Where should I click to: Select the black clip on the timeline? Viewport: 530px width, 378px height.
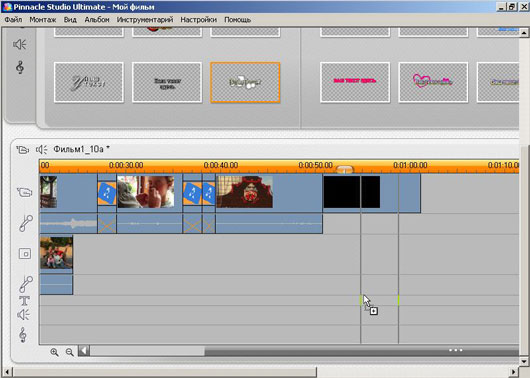[x=372, y=193]
